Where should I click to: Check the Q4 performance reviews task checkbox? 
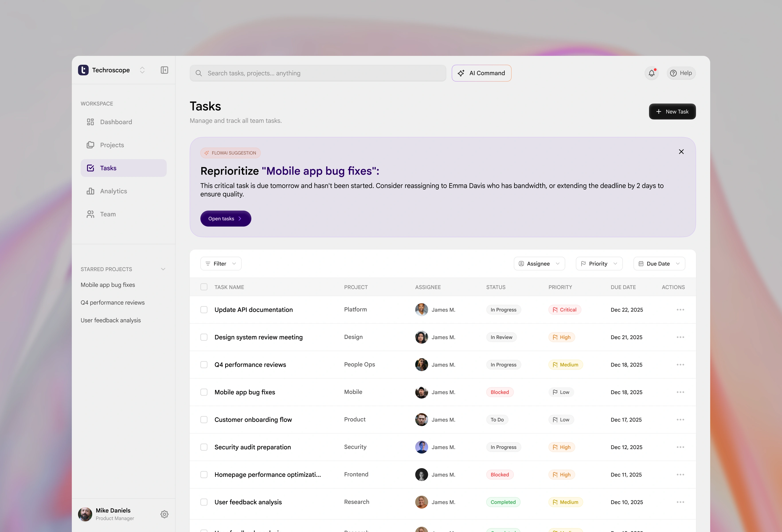point(204,364)
